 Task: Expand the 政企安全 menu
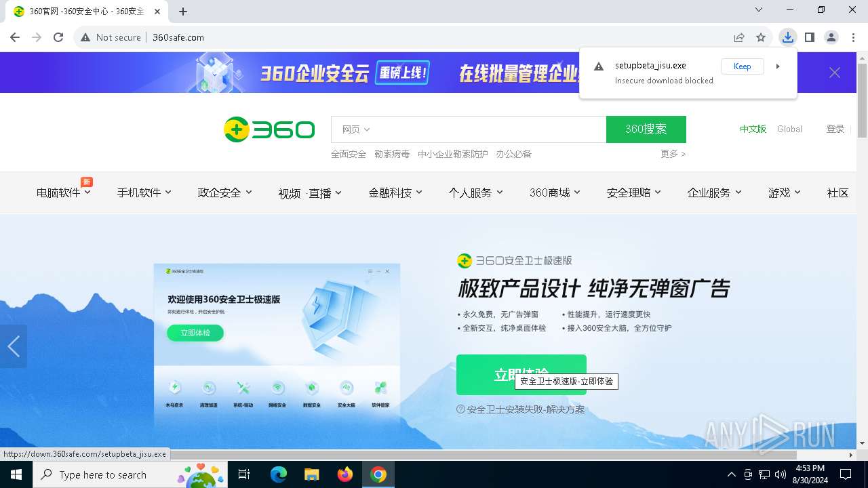coord(225,192)
